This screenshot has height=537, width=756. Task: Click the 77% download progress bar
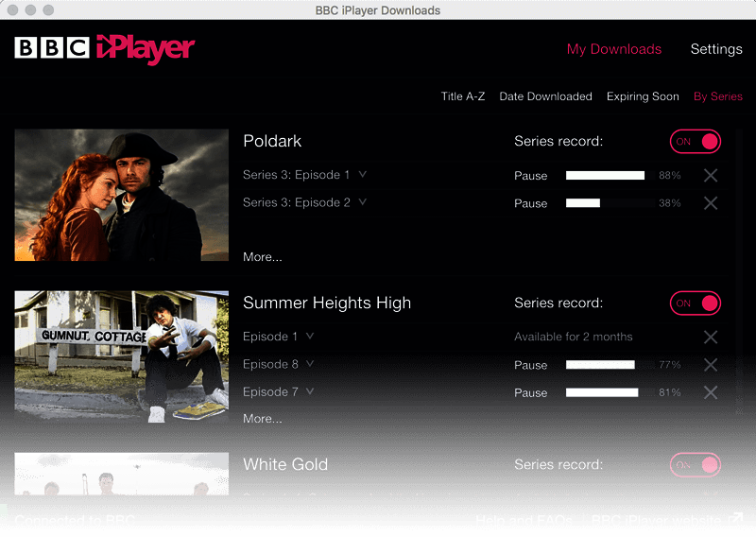(x=610, y=365)
